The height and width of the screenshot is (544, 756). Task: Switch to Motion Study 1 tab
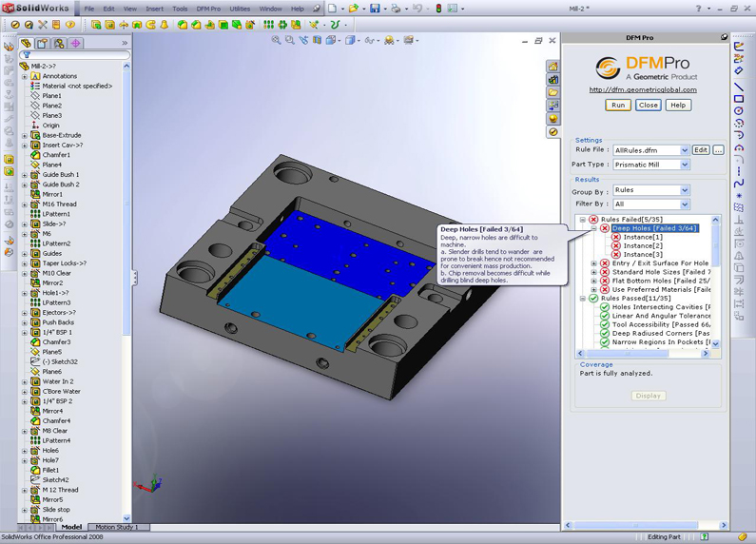tap(117, 527)
